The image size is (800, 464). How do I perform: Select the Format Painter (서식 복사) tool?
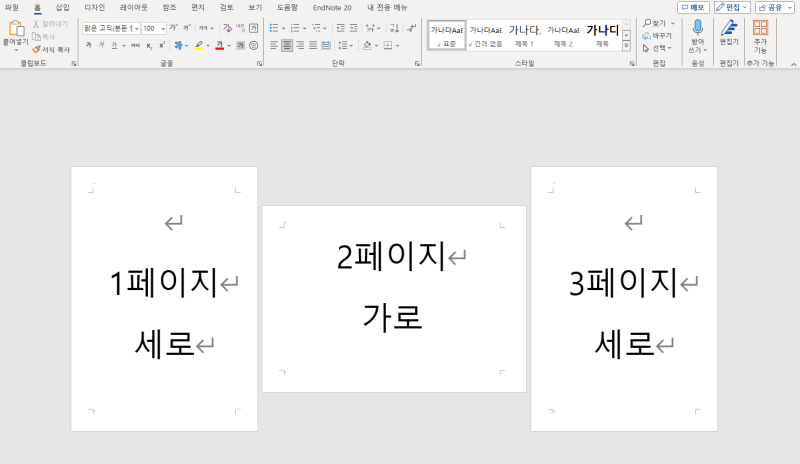click(x=51, y=50)
